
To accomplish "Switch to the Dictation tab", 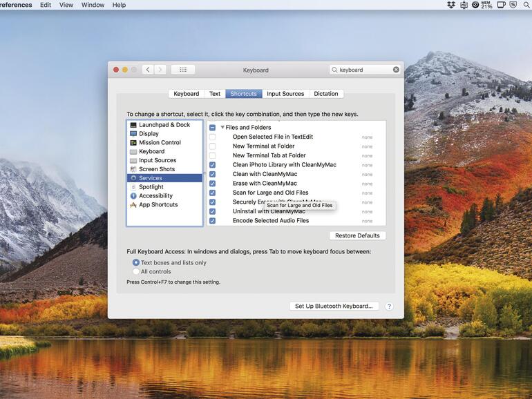I will (x=326, y=94).
